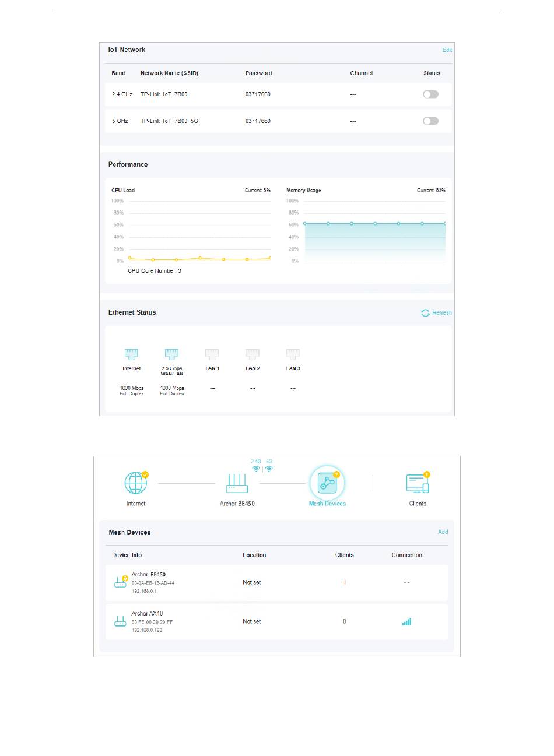Click the Memory Usage label
Viewport: 554px width, 756px height.
click(x=303, y=190)
